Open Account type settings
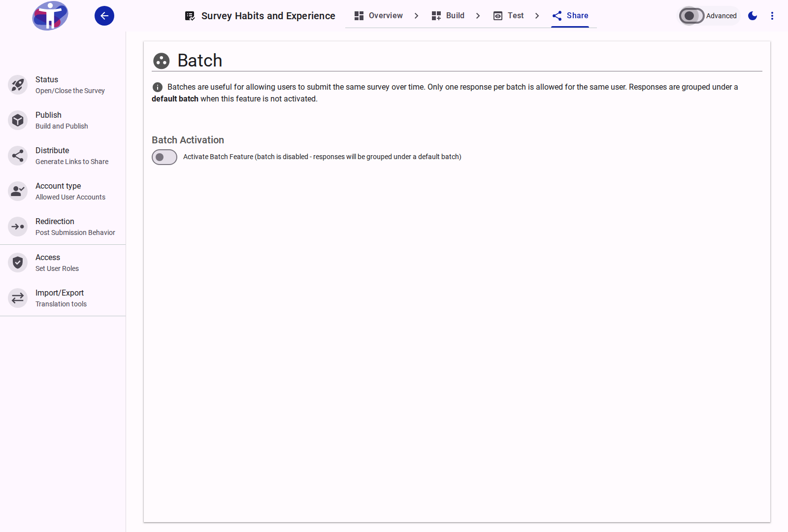This screenshot has width=788, height=532. coord(63,191)
